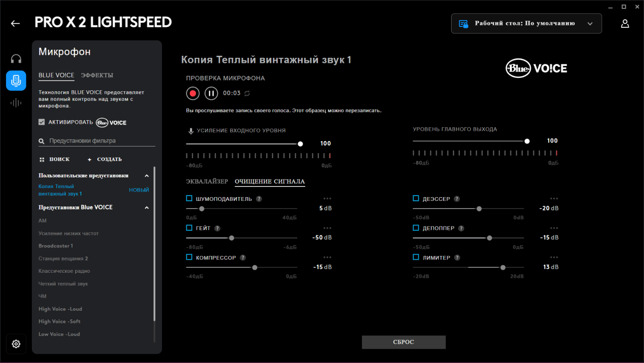Viewport: 644px width, 363px height.
Task: Click the back arrow icon
Action: (15, 23)
